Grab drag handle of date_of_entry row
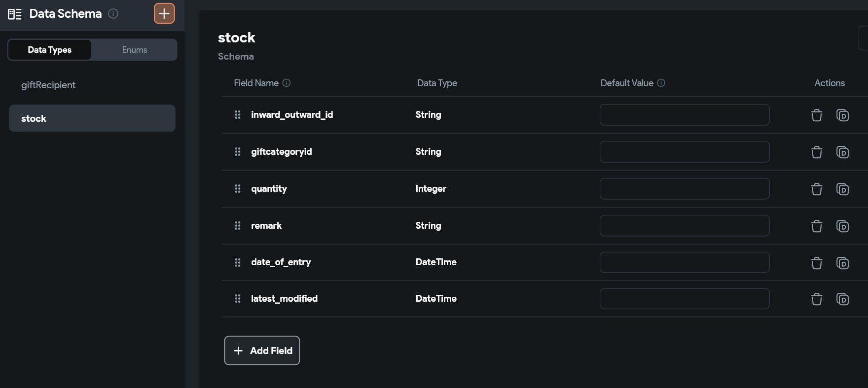868x388 pixels. (238, 262)
